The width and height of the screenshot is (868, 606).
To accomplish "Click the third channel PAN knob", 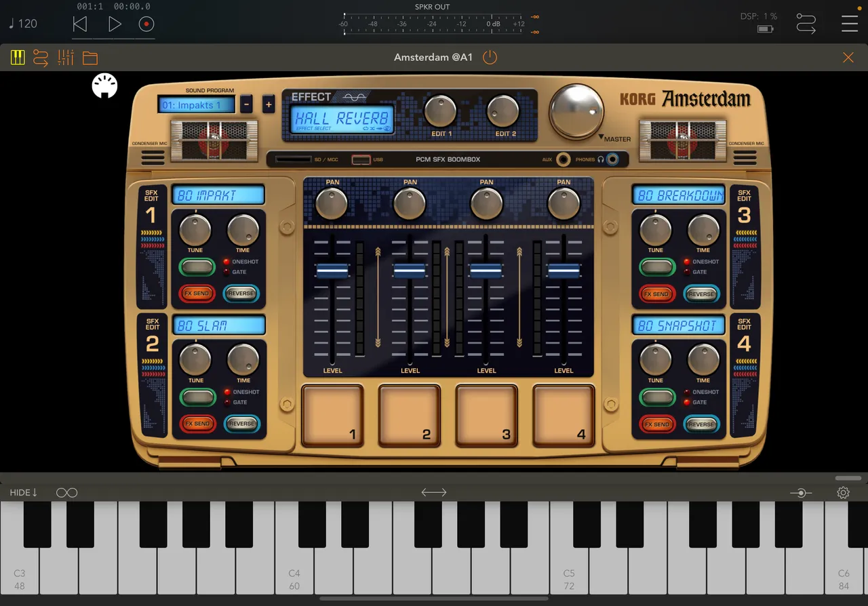I will click(487, 203).
